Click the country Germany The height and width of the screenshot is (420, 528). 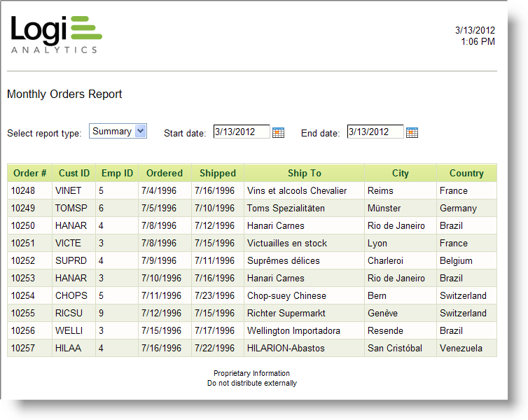458,208
